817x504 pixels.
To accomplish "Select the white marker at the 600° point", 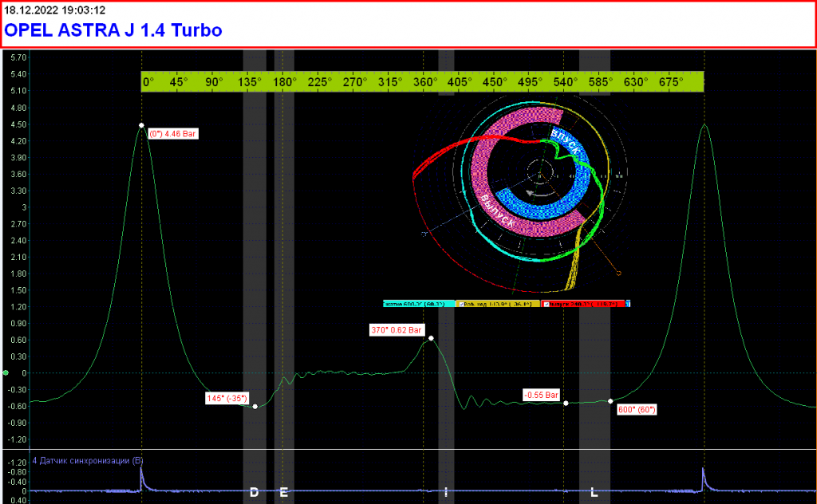I will pos(610,401).
